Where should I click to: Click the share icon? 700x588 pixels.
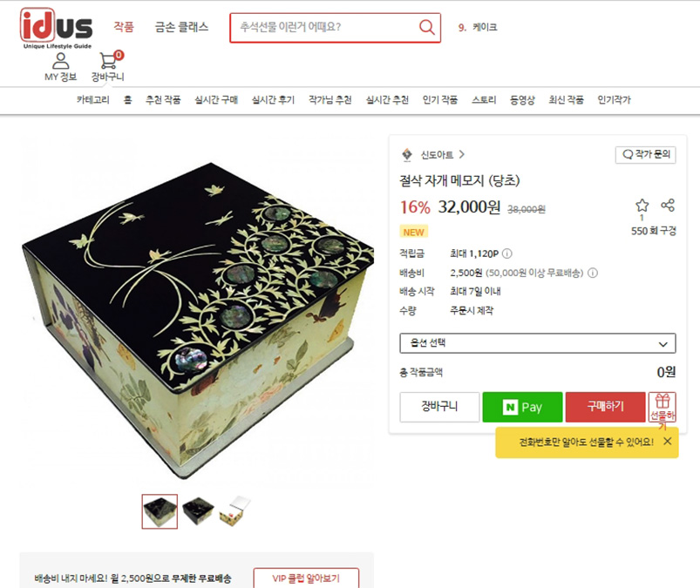click(668, 206)
